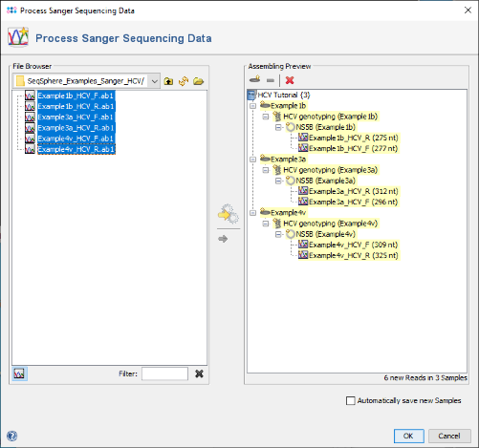Screen dimensions: 479x448
Task: Toggle the chromatogram file type filter button
Action: coord(19,373)
